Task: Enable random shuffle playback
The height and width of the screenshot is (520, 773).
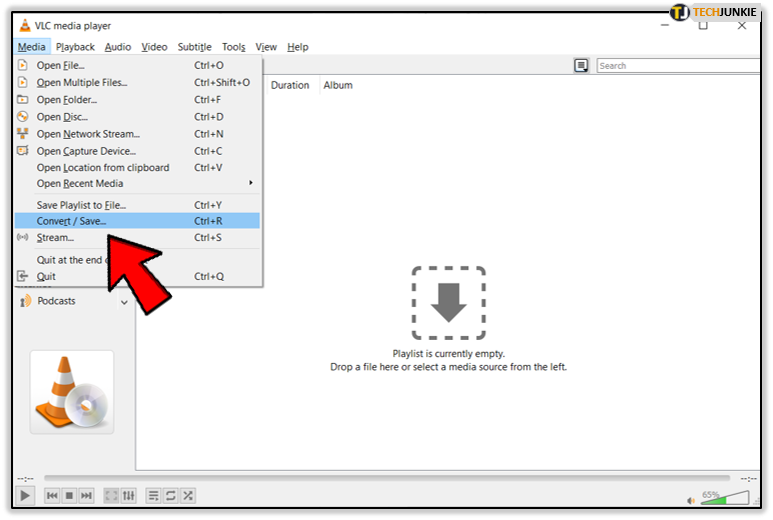Action: [x=187, y=496]
